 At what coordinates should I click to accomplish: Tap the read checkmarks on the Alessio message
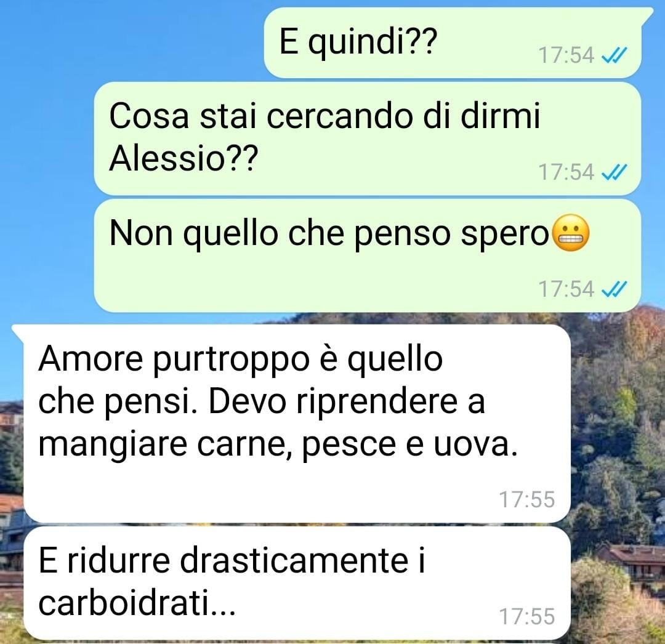[x=615, y=172]
